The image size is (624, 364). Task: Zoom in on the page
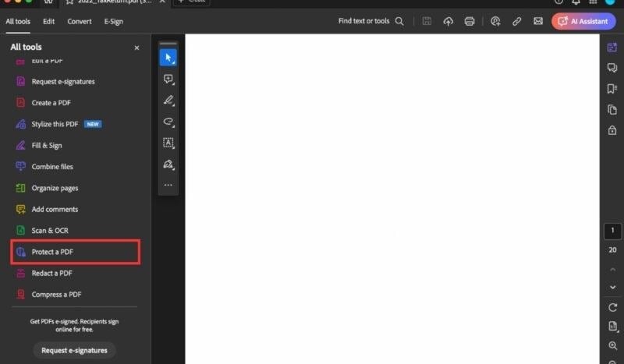[x=612, y=346]
